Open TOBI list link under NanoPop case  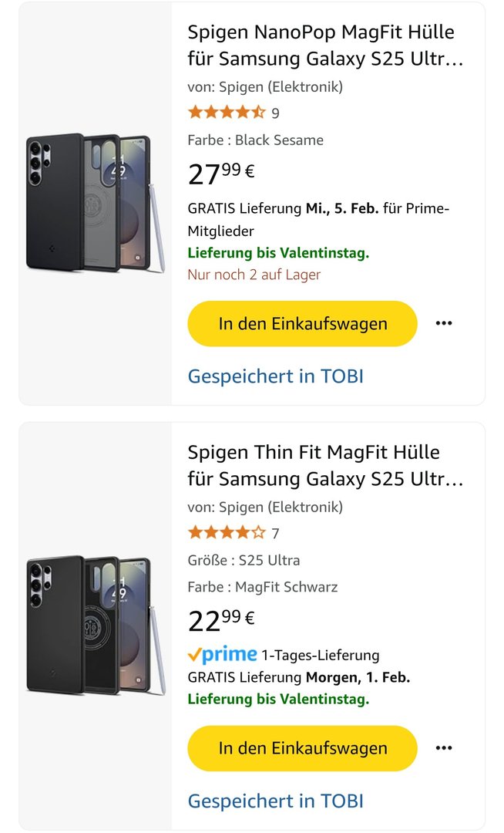[275, 376]
